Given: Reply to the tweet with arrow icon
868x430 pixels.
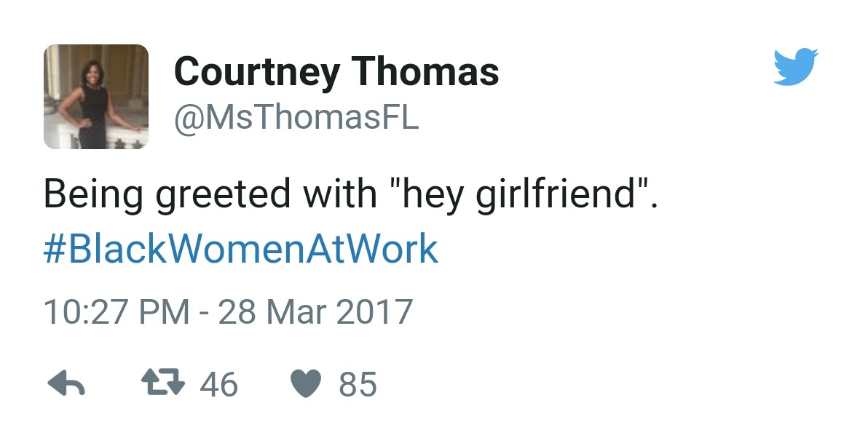Looking at the screenshot, I should pyautogui.click(x=66, y=384).
